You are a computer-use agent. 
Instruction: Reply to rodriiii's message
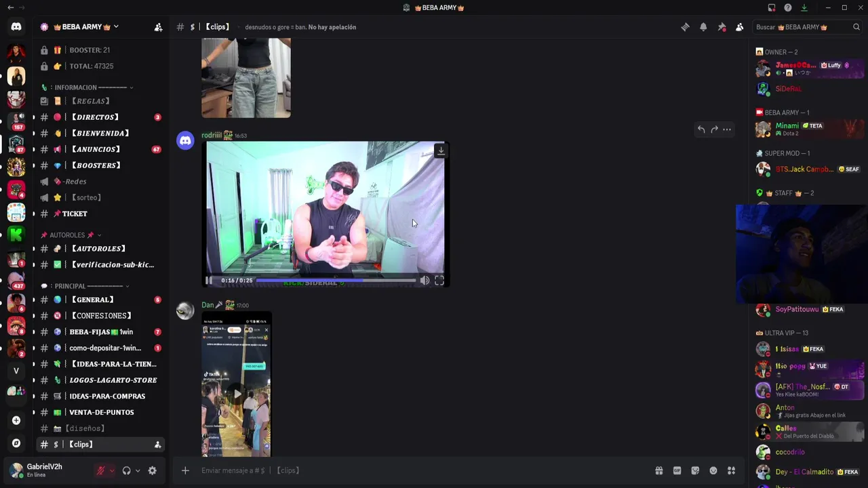pos(701,129)
